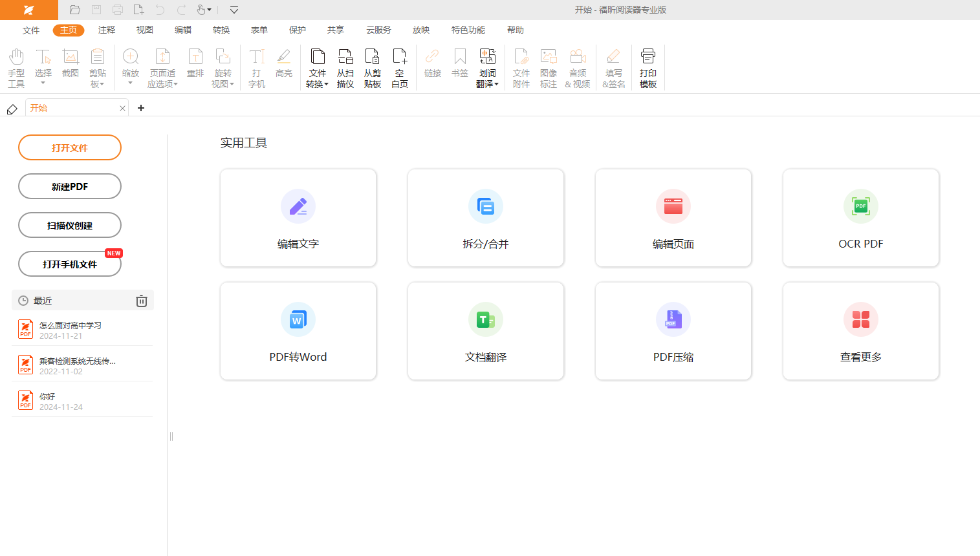Create a blank page from ribbon
Viewport: 980px width, 556px height.
click(400, 67)
